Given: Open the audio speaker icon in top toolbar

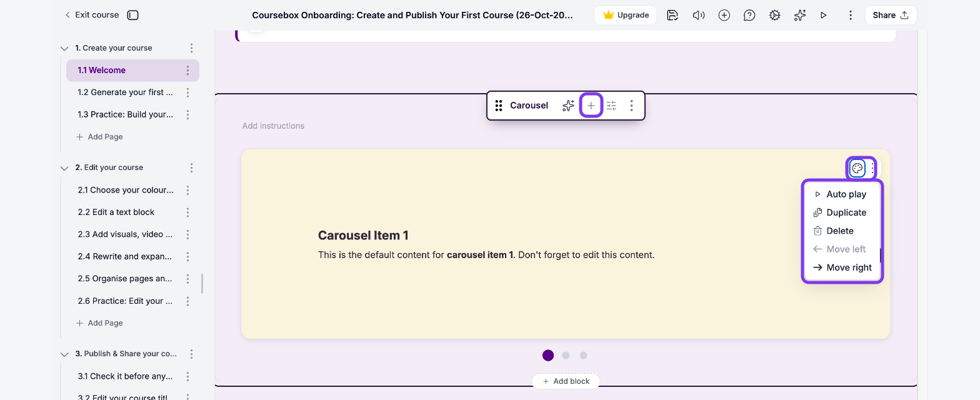Looking at the screenshot, I should tap(699, 15).
